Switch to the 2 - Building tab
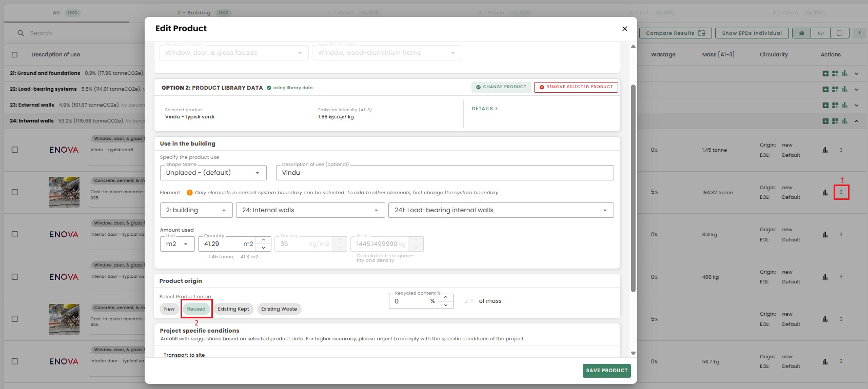This screenshot has width=868, height=389. (194, 13)
